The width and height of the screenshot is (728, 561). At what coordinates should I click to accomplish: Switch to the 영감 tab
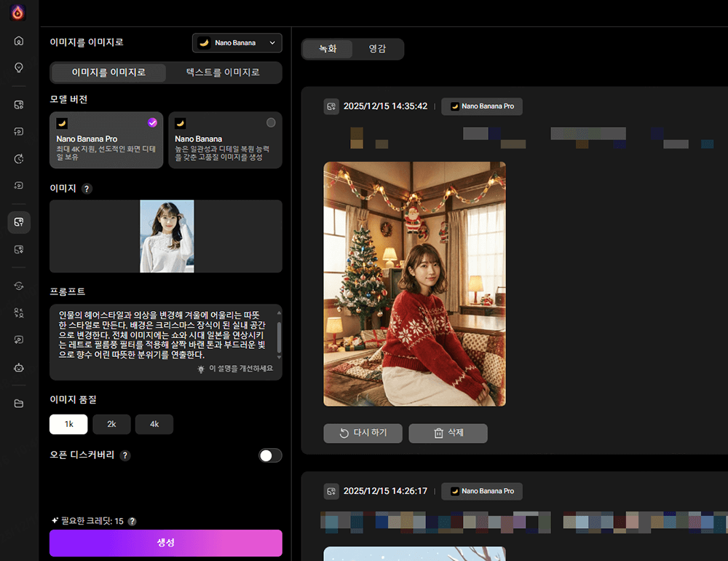point(377,49)
